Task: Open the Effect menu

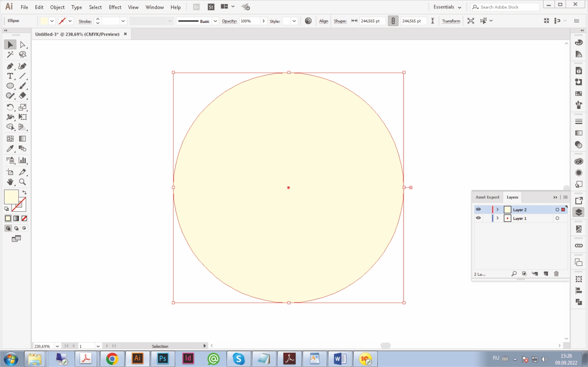Action: pyautogui.click(x=115, y=7)
